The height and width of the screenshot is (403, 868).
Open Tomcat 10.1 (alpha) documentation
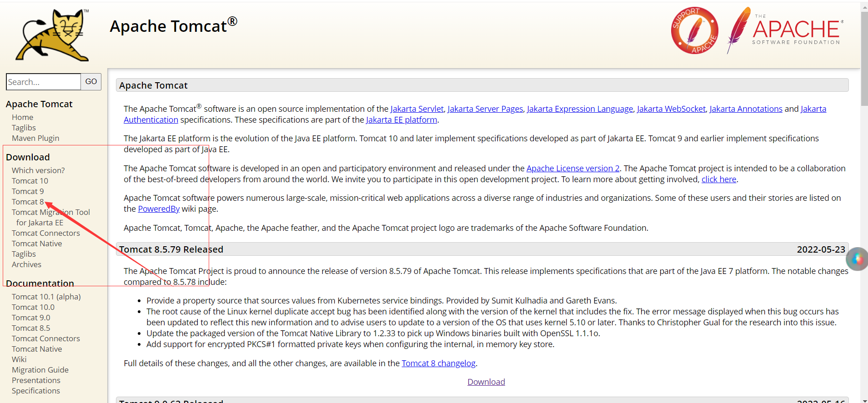(46, 297)
